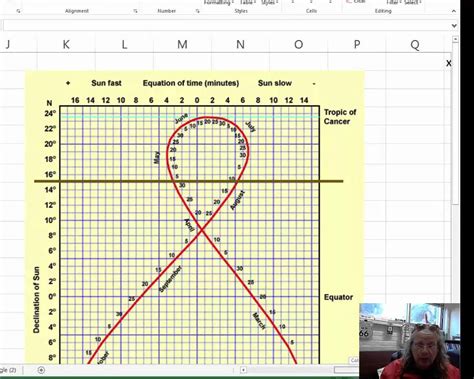Select column L header
Image resolution: width=474 pixels, height=379 pixels.
click(124, 44)
